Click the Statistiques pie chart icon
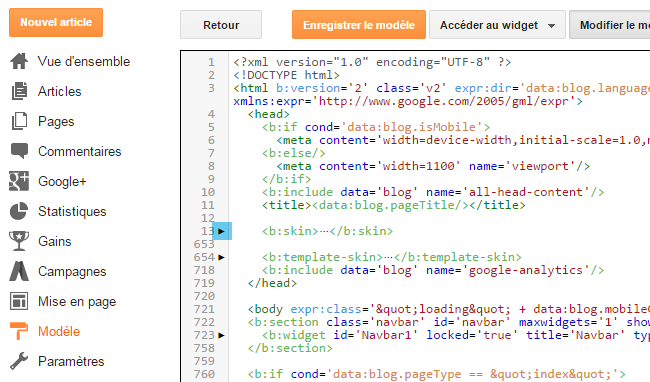This screenshot has width=650, height=382. pyautogui.click(x=19, y=211)
